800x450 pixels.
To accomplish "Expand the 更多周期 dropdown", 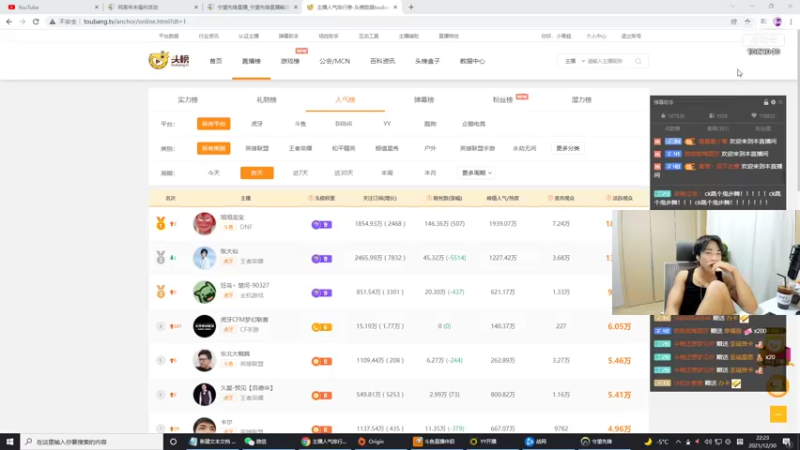I will [477, 173].
